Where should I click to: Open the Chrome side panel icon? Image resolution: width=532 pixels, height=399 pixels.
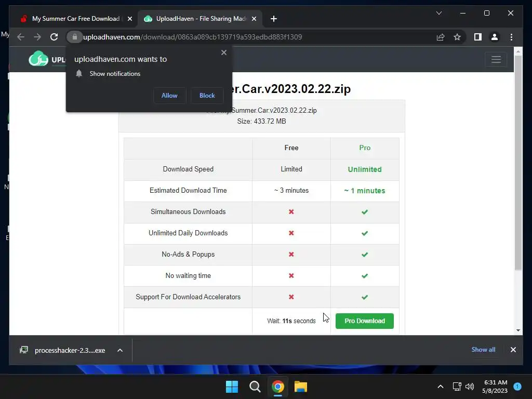478,37
